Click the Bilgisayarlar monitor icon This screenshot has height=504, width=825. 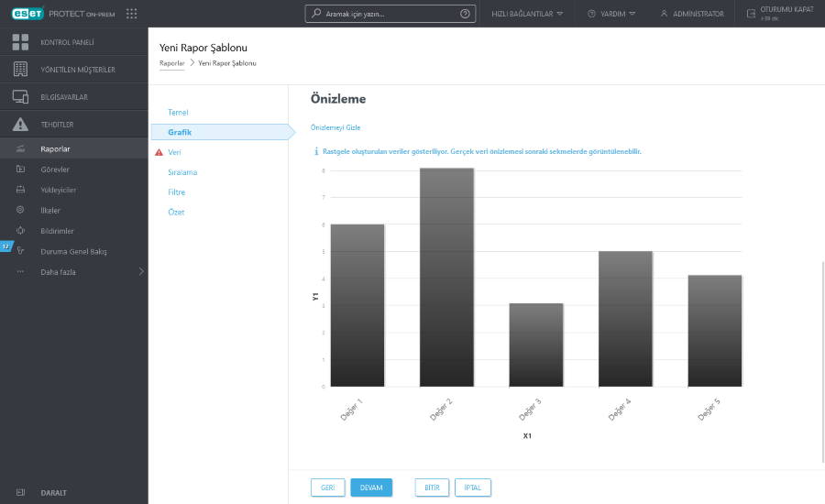pos(20,97)
